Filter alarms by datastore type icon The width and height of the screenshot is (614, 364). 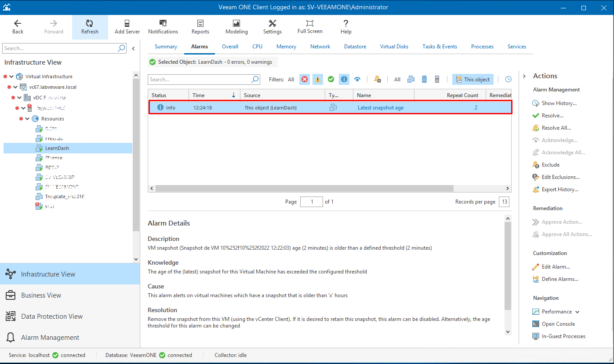pyautogui.click(x=424, y=80)
